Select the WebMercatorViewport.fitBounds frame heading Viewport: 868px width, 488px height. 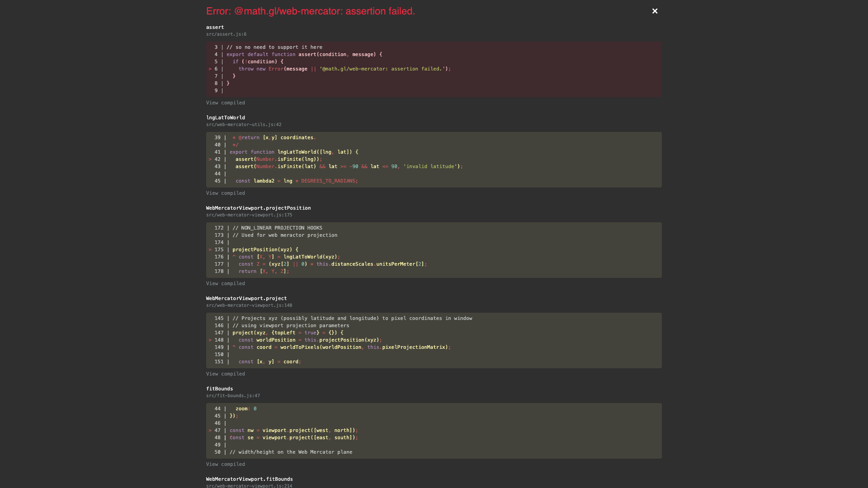point(250,479)
